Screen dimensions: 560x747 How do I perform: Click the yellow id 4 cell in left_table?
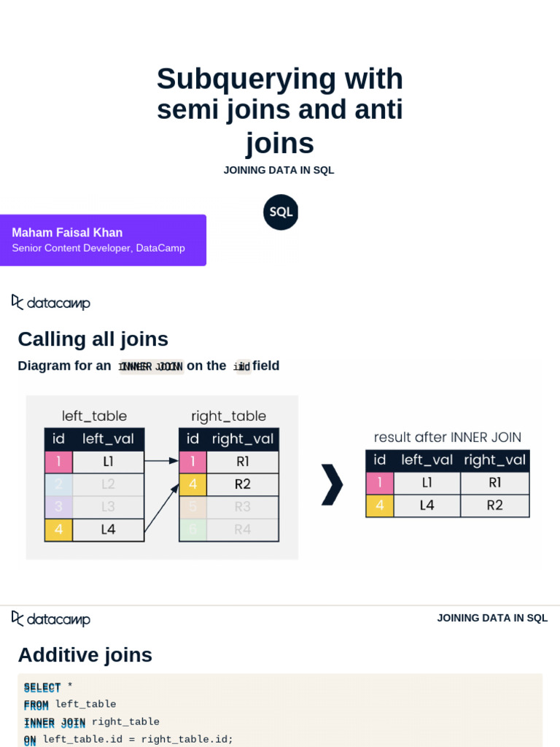[x=58, y=530]
